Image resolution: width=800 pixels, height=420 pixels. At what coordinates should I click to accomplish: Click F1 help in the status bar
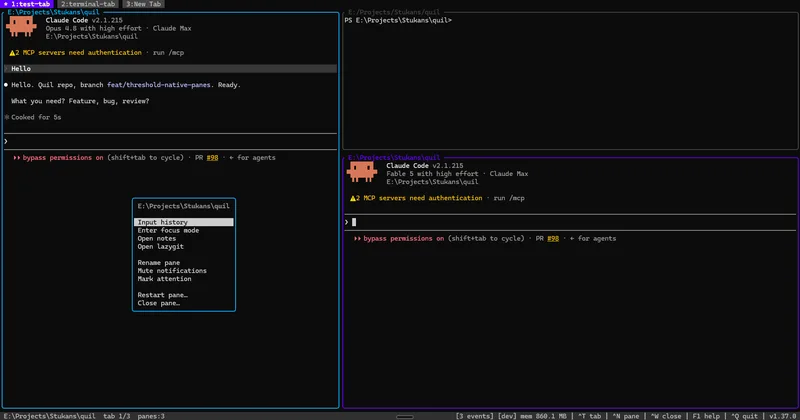706,416
